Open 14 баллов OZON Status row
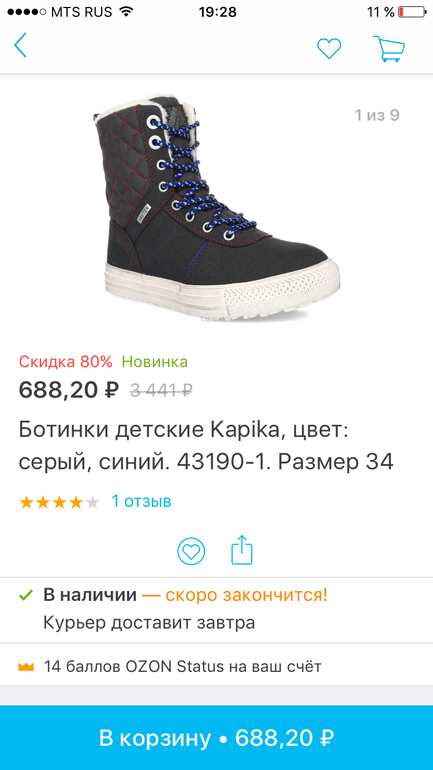The image size is (433, 770). 216,667
